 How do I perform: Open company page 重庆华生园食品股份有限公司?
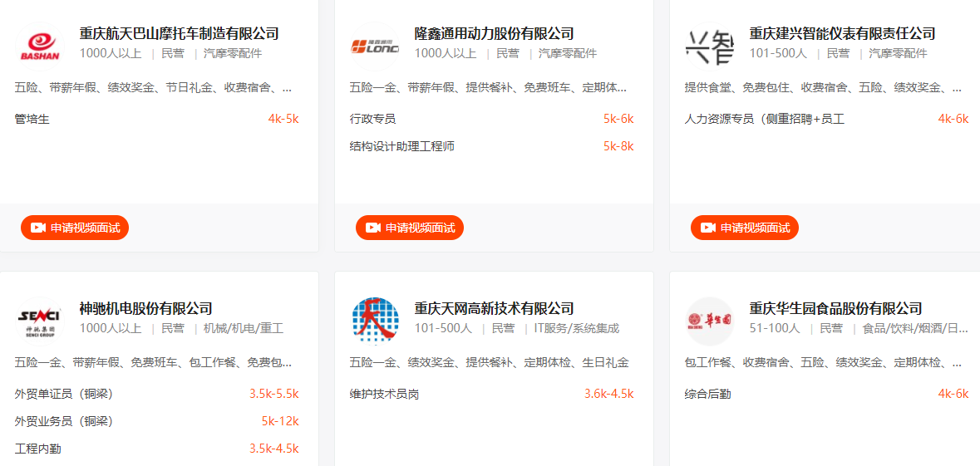[835, 308]
